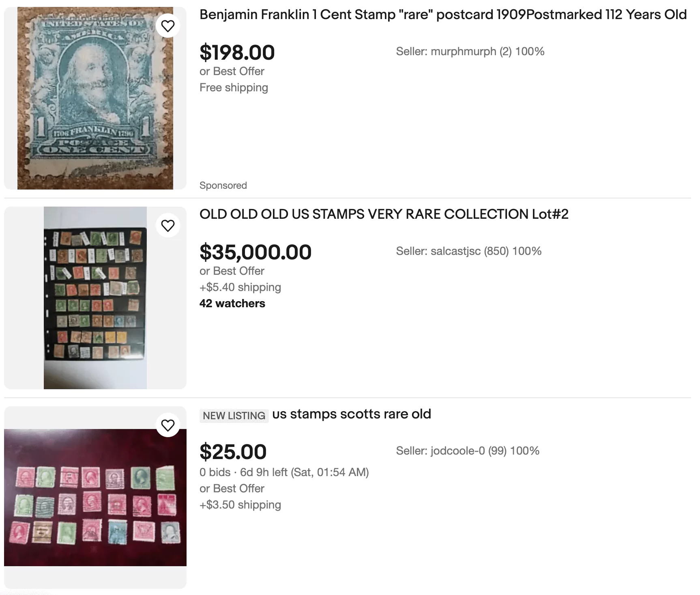This screenshot has width=700, height=595.
Task: Add the $35,000 stamp collection to watchlist
Action: click(x=168, y=226)
